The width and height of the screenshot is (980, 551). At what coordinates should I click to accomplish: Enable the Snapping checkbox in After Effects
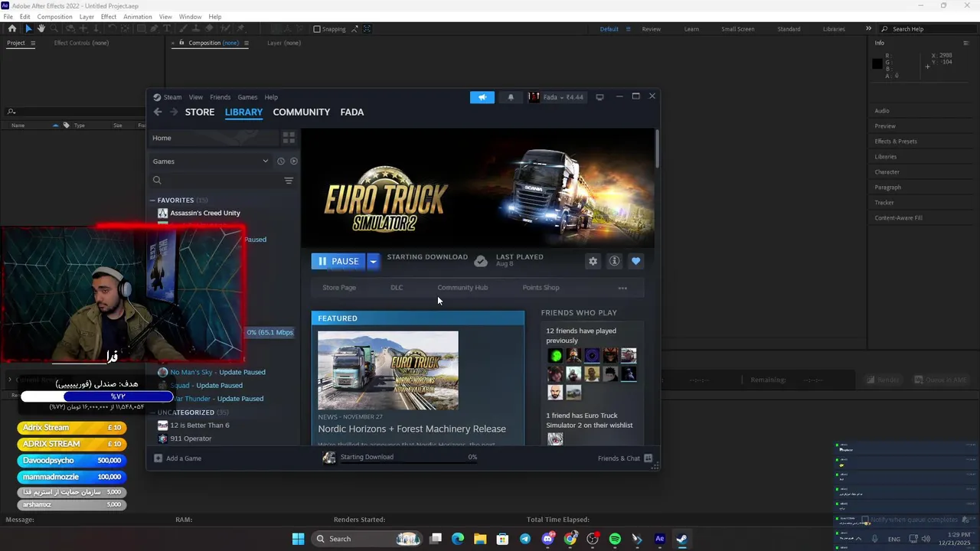(317, 29)
